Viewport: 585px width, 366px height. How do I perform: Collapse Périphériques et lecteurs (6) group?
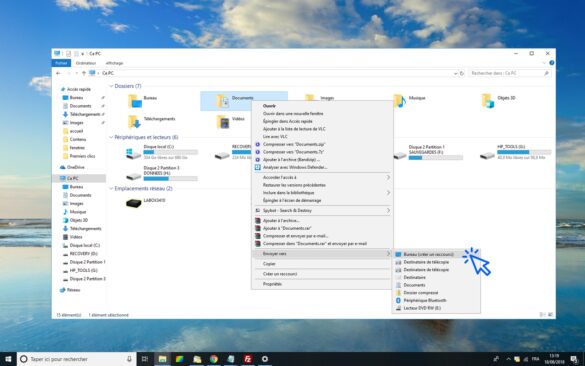point(111,137)
